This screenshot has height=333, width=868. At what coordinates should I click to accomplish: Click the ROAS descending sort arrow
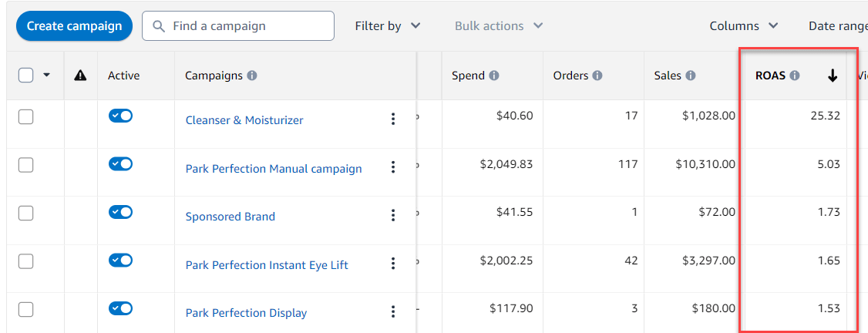pos(833,76)
